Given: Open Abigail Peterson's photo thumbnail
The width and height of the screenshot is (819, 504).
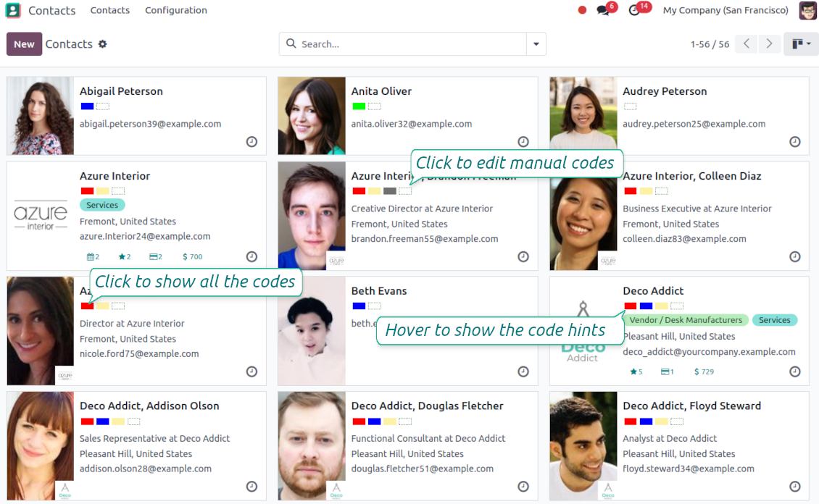Looking at the screenshot, I should tap(40, 116).
